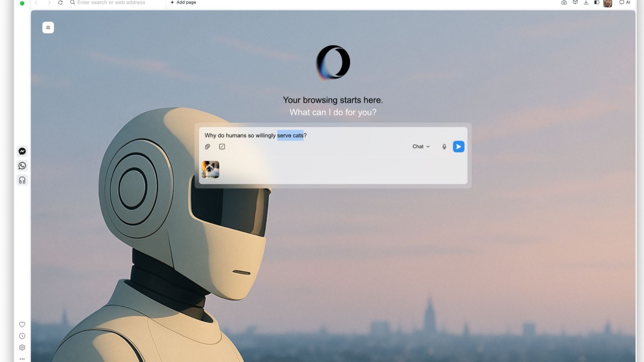Expand the Chat mode dropdown

[421, 146]
